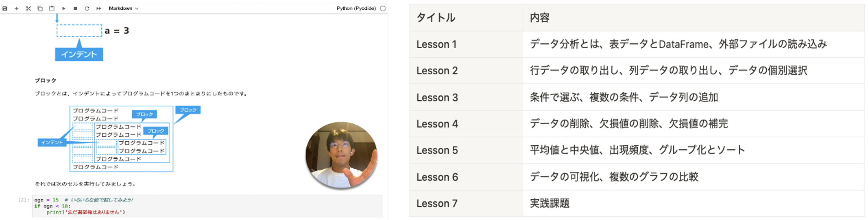Restart the kernel
This screenshot has width=868, height=220.
(x=87, y=9)
